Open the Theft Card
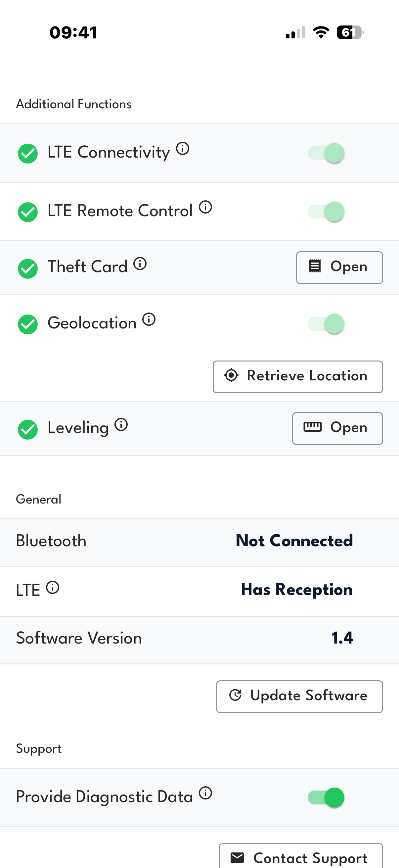 pos(339,267)
